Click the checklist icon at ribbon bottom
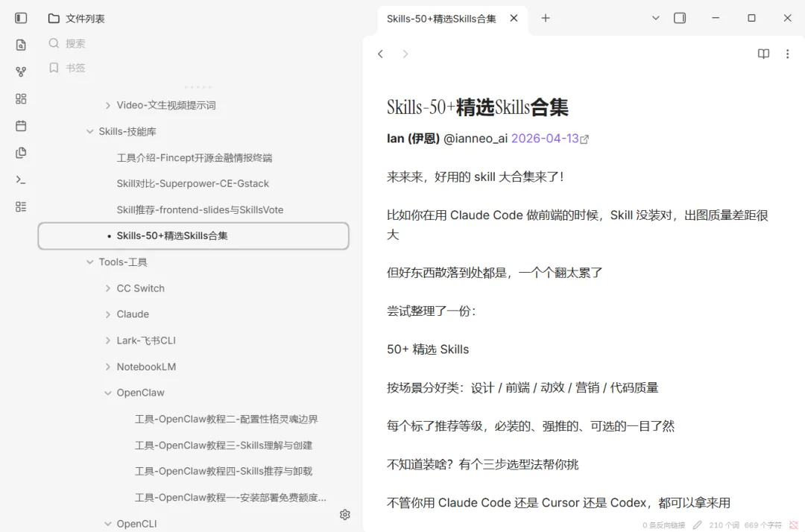Viewport: 805px width, 532px height. (x=21, y=206)
